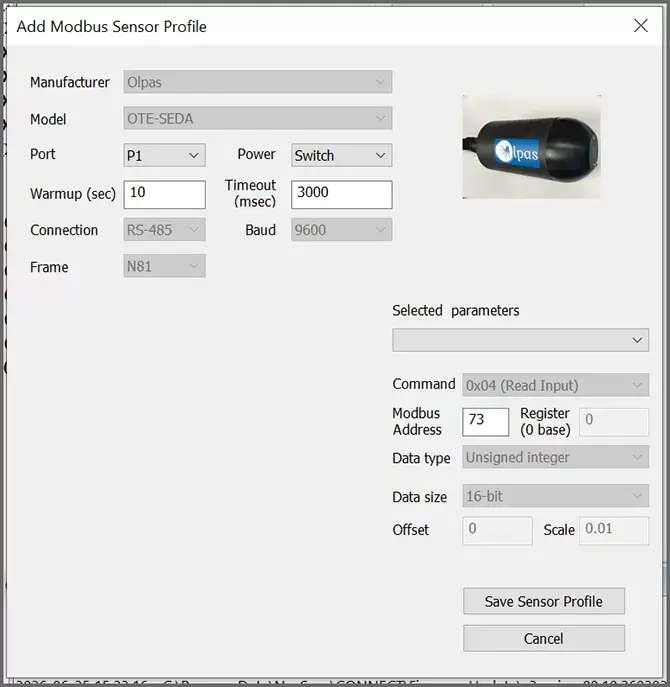
Task: Click the Manufacturer label text
Action: (70, 82)
